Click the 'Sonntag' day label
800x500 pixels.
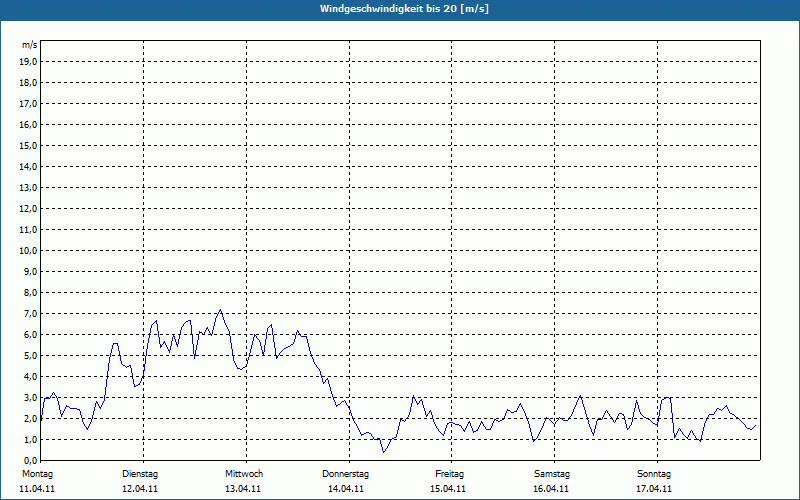tap(654, 474)
